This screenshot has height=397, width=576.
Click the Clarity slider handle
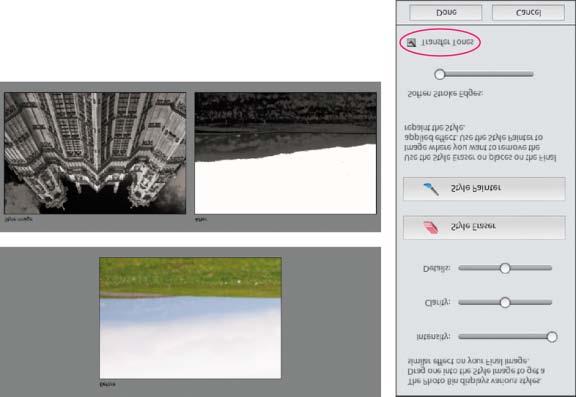coord(505,303)
